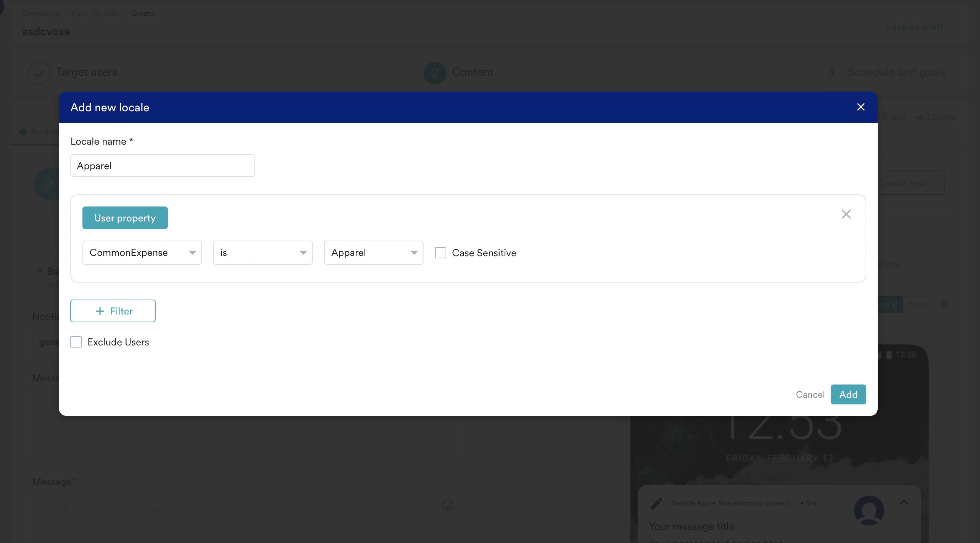Cancel adding the new locale
Viewport: 980px width, 543px height.
pos(810,394)
